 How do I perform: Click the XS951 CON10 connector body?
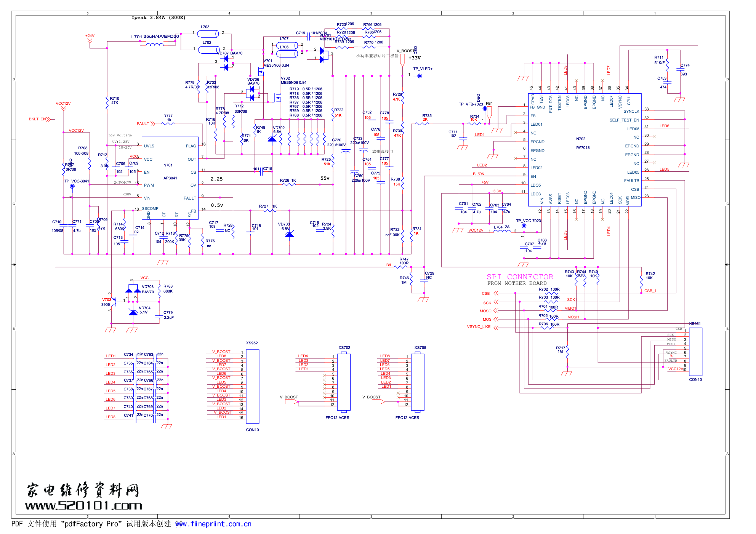(x=695, y=352)
